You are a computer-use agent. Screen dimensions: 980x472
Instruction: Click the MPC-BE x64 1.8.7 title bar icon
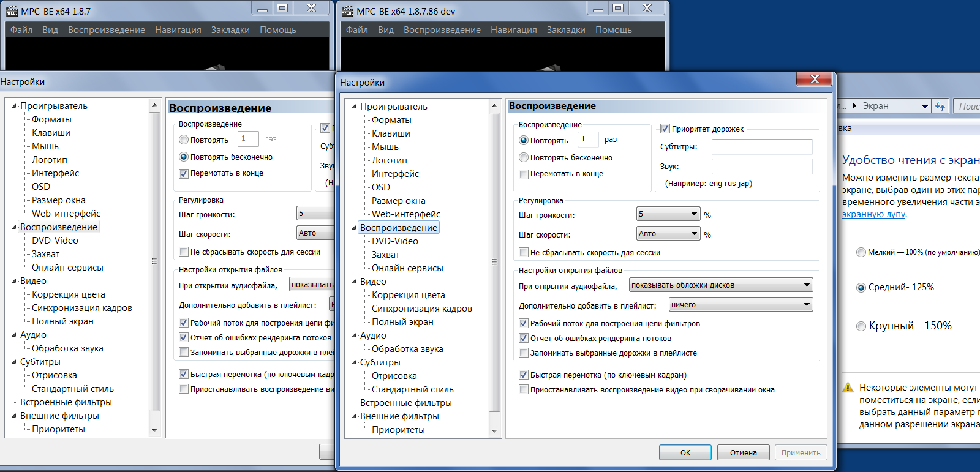[x=12, y=11]
